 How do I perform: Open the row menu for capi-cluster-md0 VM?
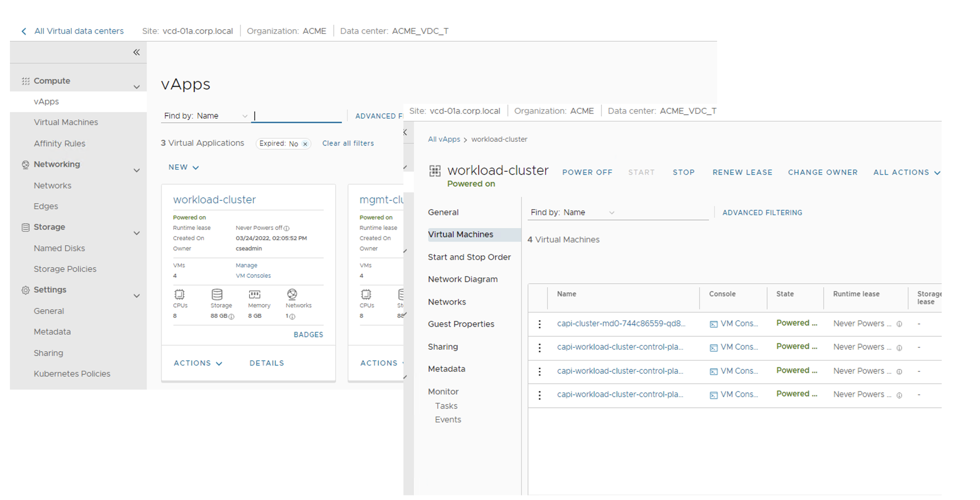click(x=539, y=324)
